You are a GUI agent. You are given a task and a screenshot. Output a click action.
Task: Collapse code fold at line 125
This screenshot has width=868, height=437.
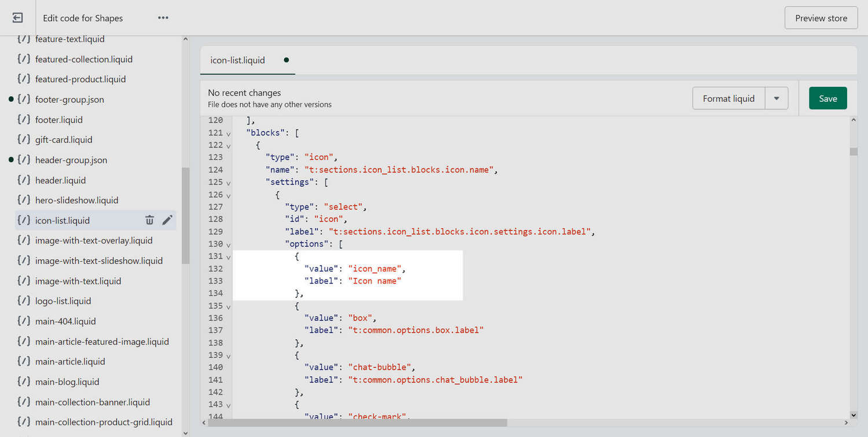[228, 182]
